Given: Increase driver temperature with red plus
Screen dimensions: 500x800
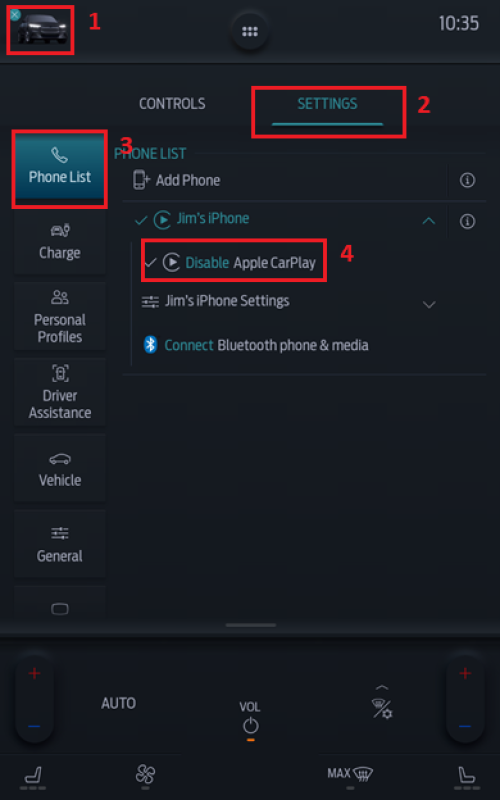Looking at the screenshot, I should [34, 673].
